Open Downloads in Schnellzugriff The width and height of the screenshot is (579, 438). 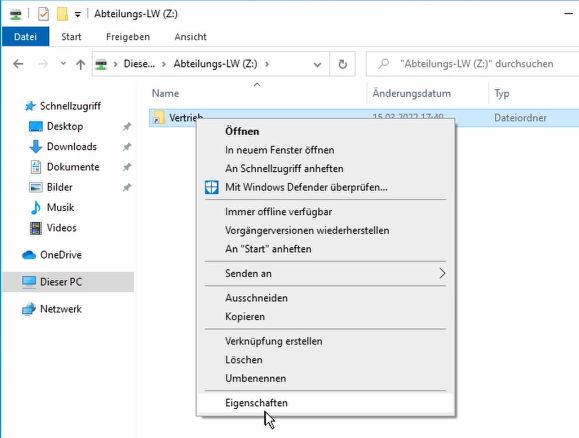click(72, 147)
